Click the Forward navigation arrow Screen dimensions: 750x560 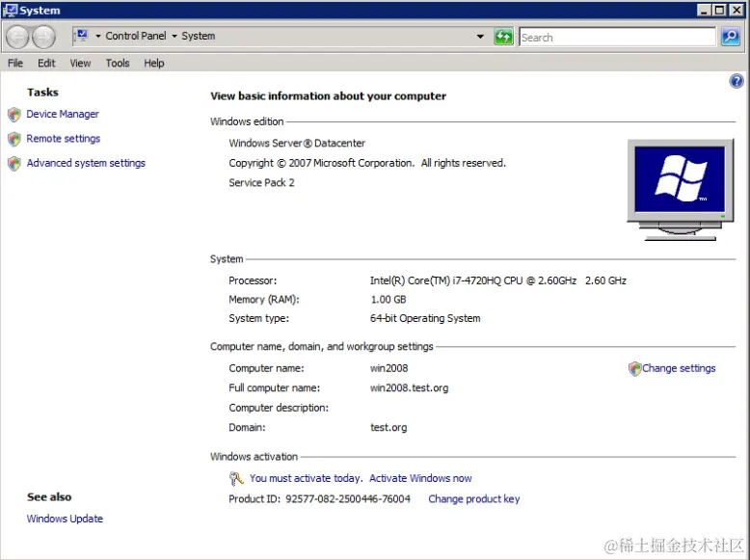point(44,37)
